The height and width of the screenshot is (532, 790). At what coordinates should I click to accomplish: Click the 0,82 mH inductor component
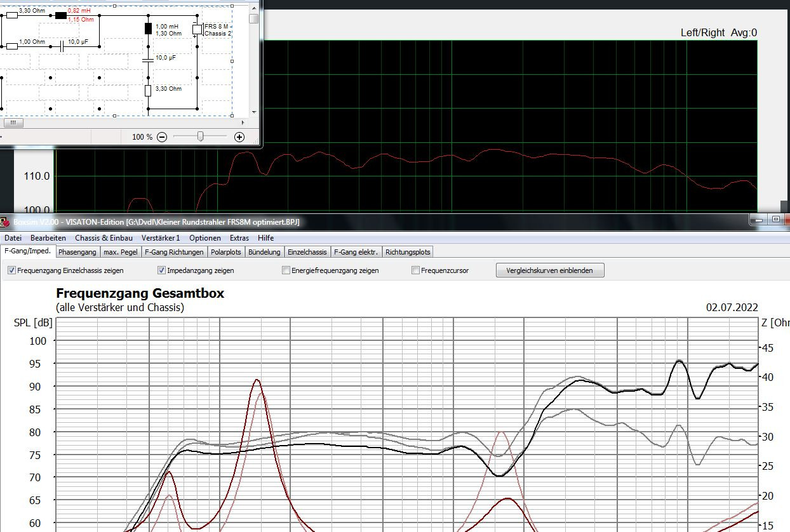pyautogui.click(x=61, y=15)
